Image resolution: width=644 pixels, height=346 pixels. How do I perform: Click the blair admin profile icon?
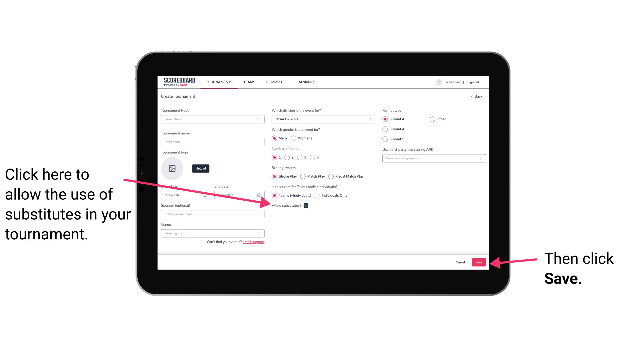pyautogui.click(x=439, y=82)
